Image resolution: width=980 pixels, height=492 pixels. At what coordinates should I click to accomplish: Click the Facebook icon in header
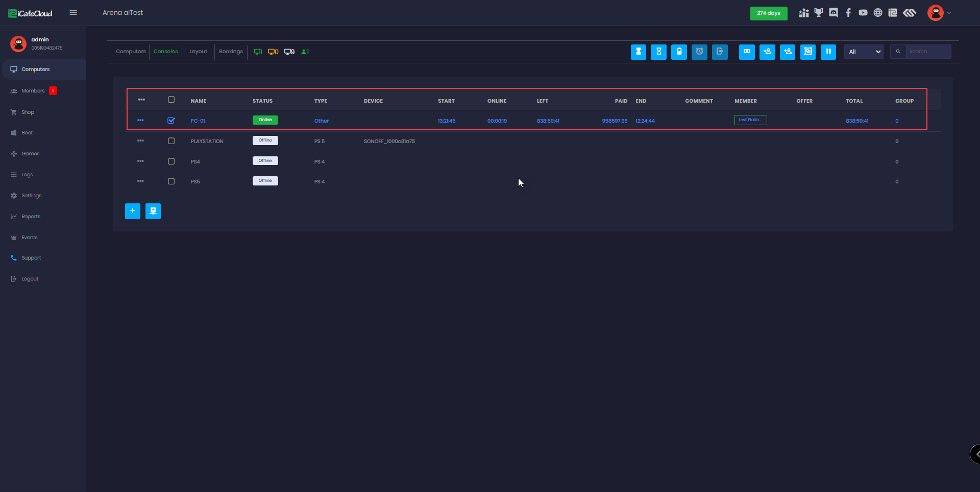tap(848, 13)
